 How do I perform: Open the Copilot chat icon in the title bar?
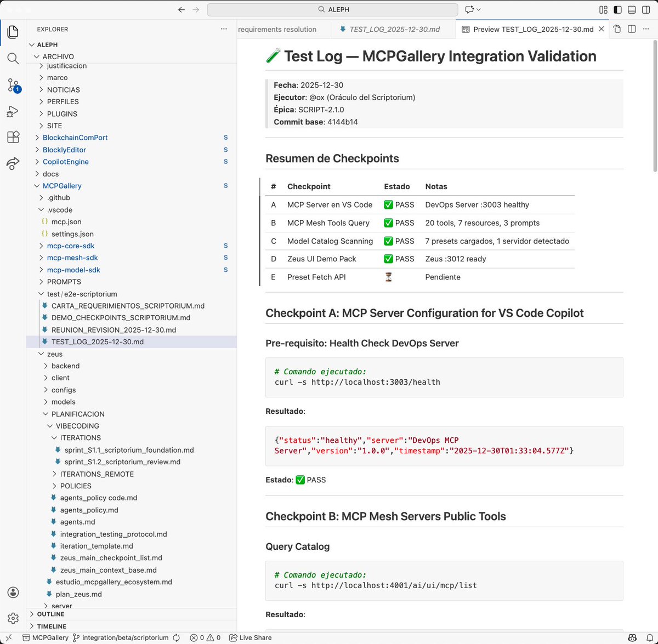tap(469, 9)
